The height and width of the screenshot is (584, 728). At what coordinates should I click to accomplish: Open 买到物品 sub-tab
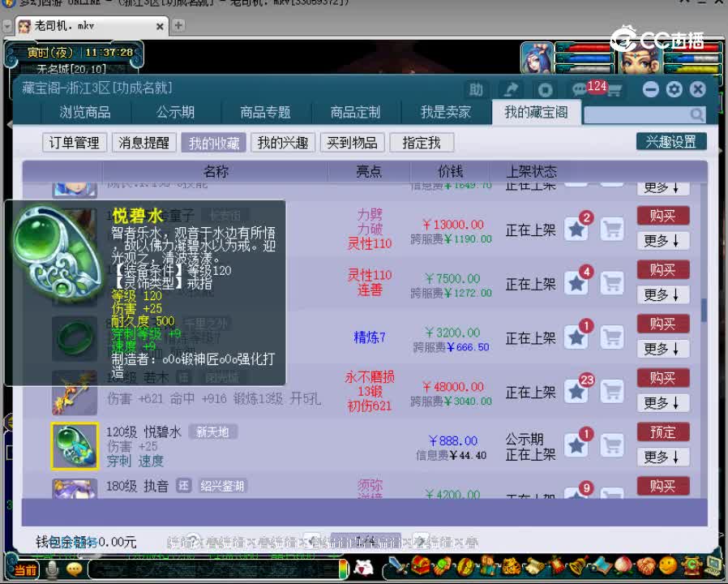[353, 143]
